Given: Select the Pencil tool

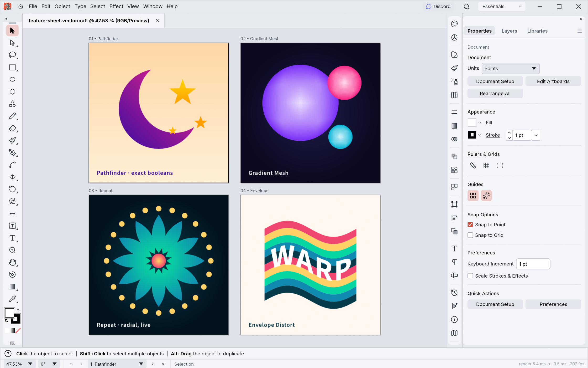Looking at the screenshot, I should pyautogui.click(x=12, y=116).
